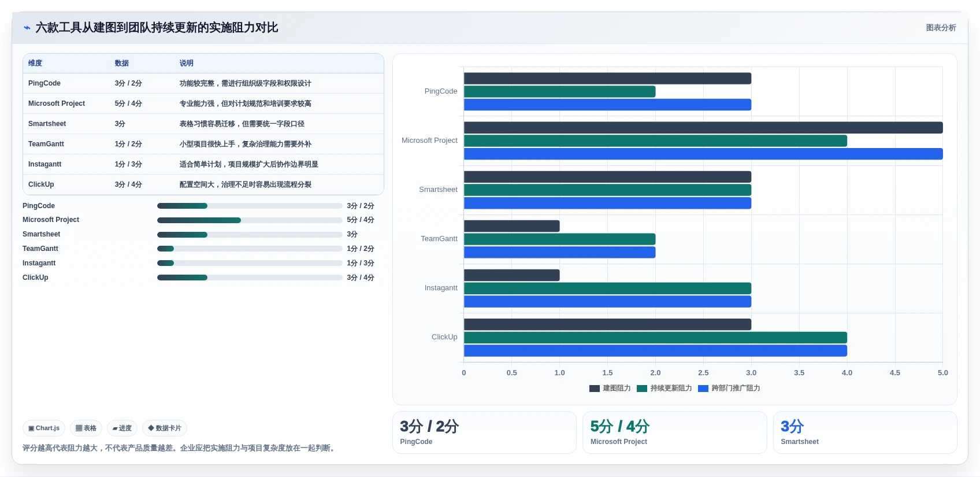Click the 维度 column header
980x477 pixels.
coord(35,64)
